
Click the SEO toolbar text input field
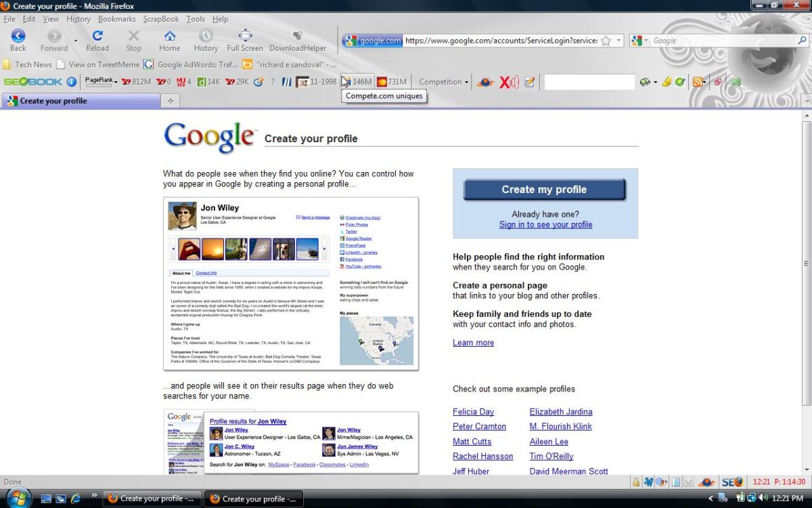click(589, 82)
